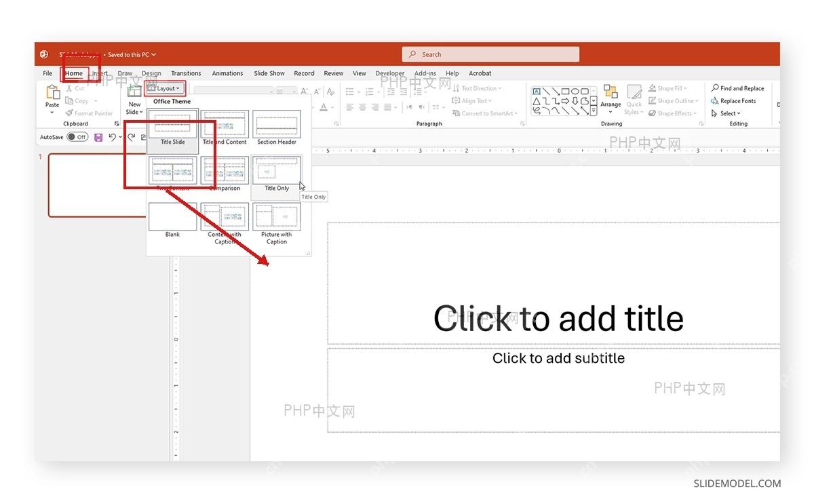Click the Redo arrow icon
The image size is (814, 504).
click(131, 137)
